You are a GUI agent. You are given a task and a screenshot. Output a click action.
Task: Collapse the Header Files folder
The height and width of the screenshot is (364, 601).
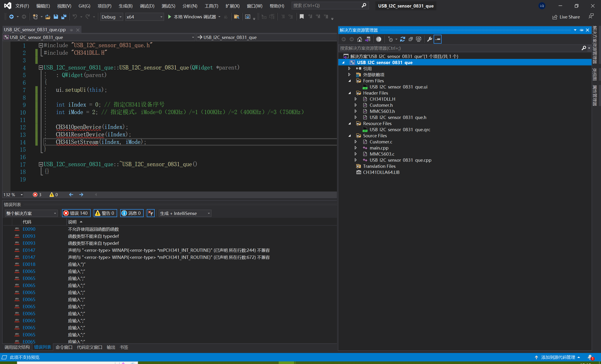pyautogui.click(x=350, y=93)
